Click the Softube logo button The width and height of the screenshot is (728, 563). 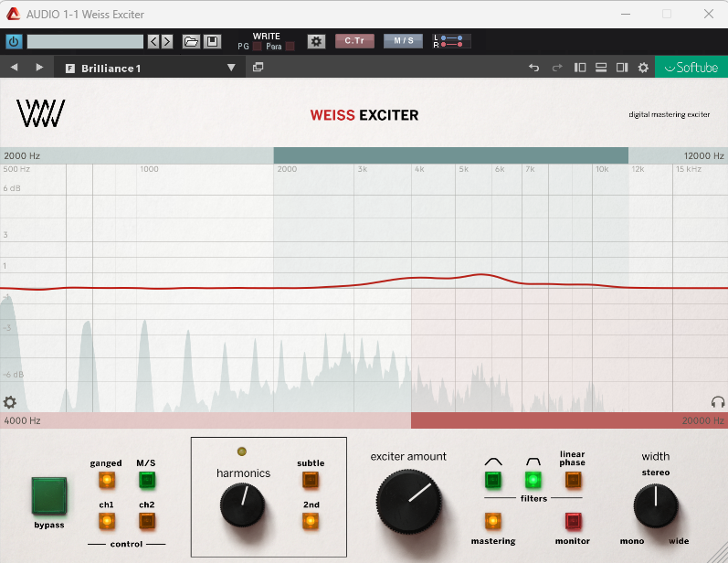point(691,68)
